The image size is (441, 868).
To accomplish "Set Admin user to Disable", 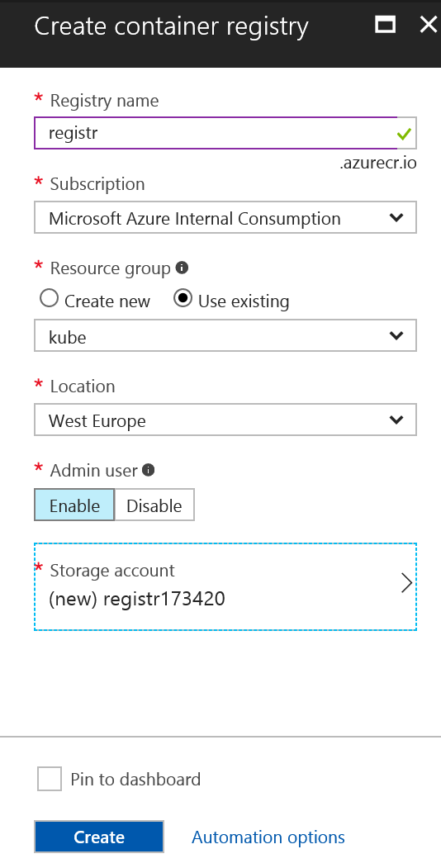I will tap(154, 505).
